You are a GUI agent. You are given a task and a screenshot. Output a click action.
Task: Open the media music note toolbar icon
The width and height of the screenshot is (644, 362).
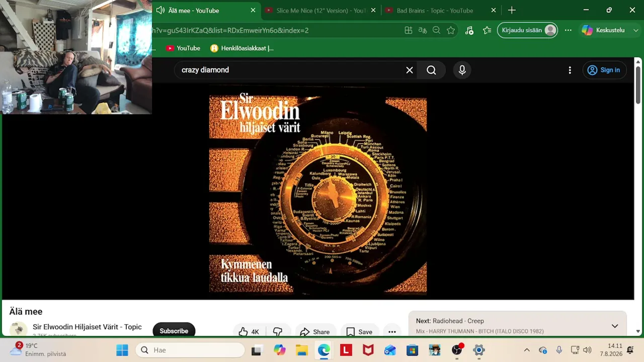coord(469,30)
